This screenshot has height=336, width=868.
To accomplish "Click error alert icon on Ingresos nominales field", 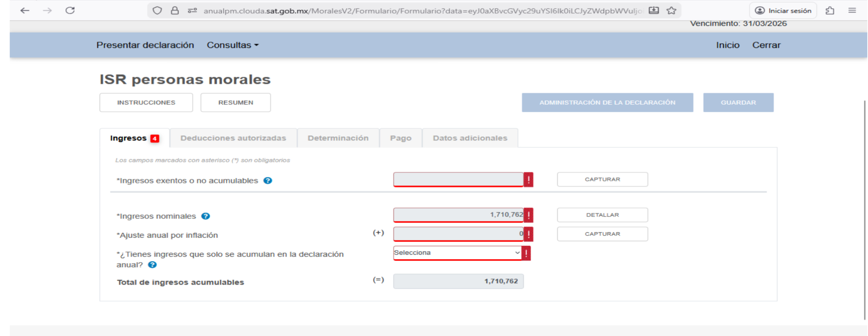I will (529, 215).
